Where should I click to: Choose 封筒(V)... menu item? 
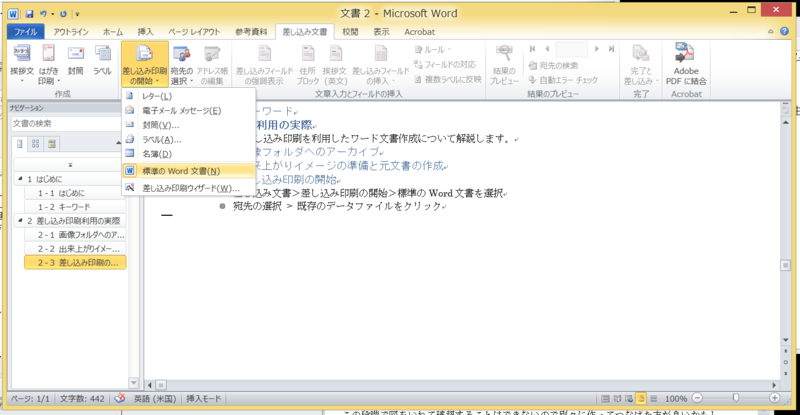(189, 125)
